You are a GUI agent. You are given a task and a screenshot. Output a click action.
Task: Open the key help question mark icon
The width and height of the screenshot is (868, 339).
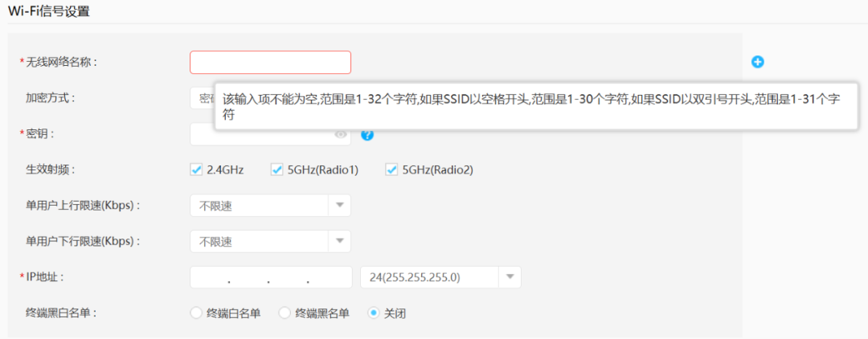[367, 135]
